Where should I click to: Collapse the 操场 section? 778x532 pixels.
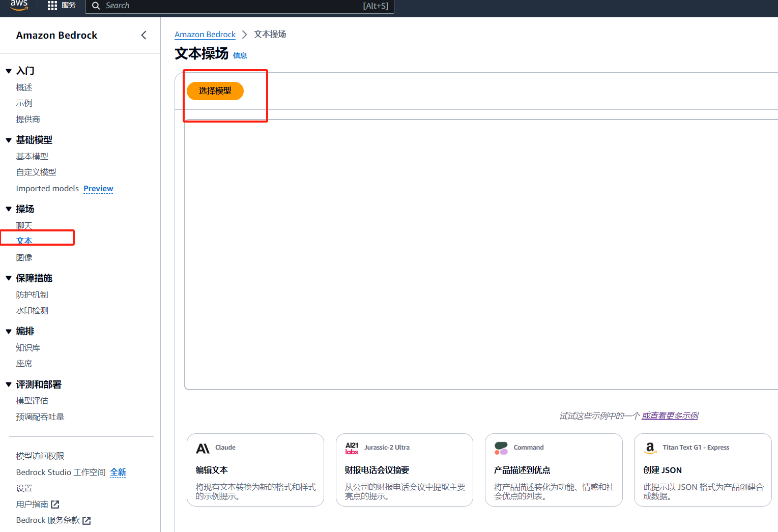(x=9, y=209)
